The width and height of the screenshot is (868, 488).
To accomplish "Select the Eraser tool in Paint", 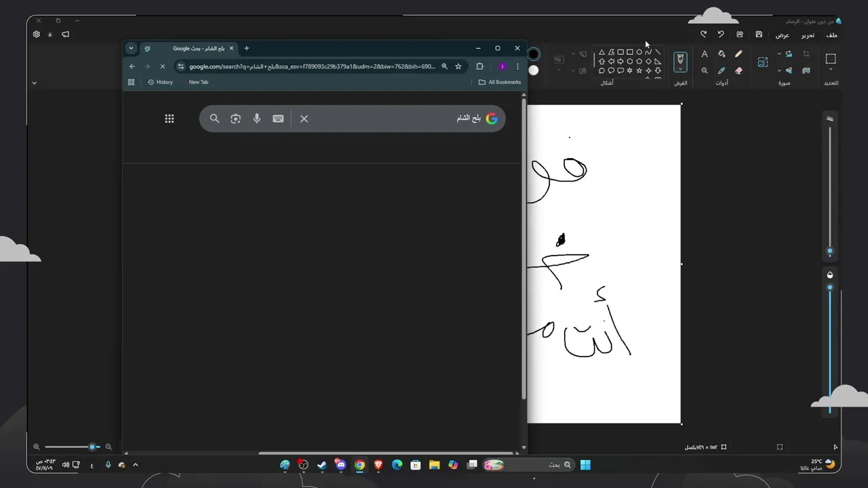I will pos(738,70).
